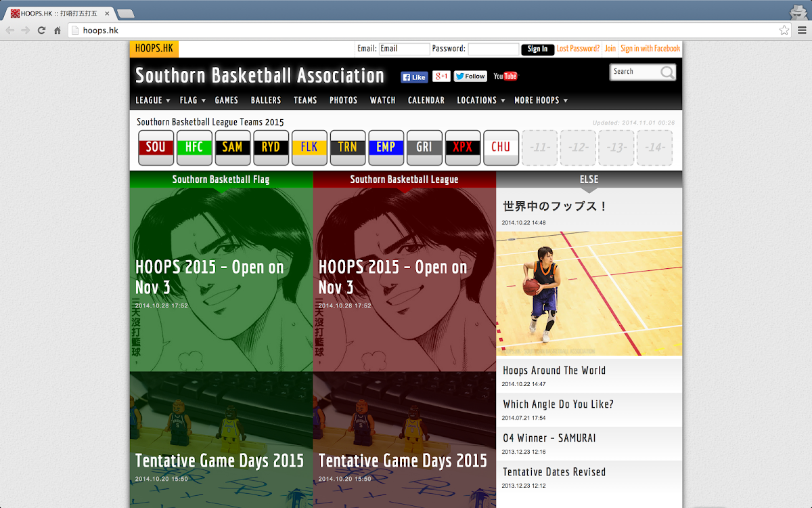The width and height of the screenshot is (812, 508).
Task: Click the empty team slot -12-
Action: [578, 148]
